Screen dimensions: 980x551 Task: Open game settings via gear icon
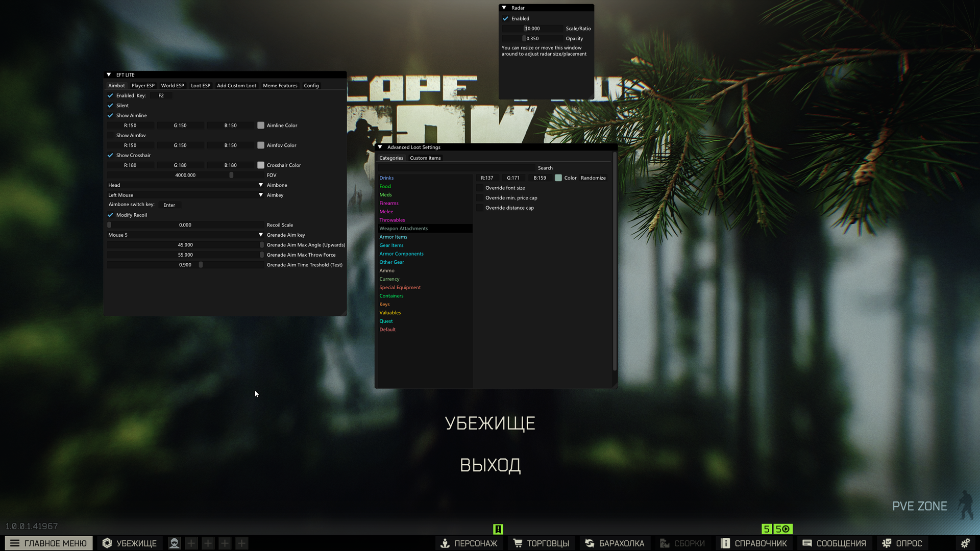pos(965,543)
